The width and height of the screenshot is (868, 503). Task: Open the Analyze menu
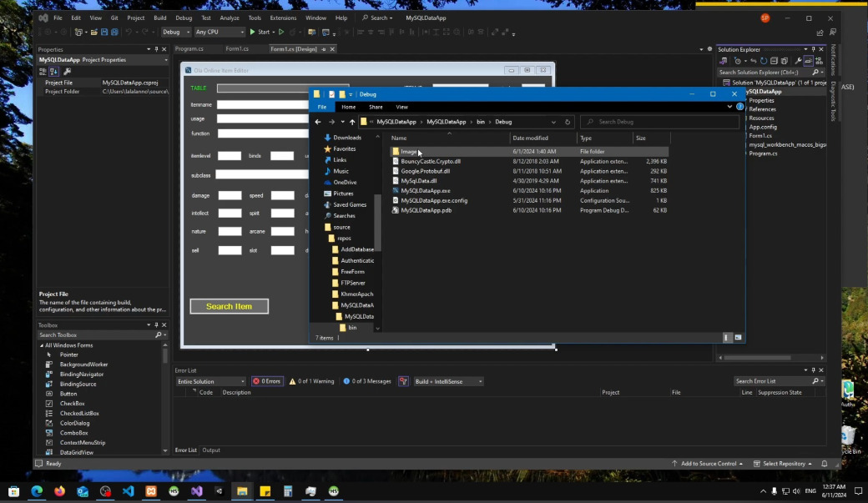[229, 18]
